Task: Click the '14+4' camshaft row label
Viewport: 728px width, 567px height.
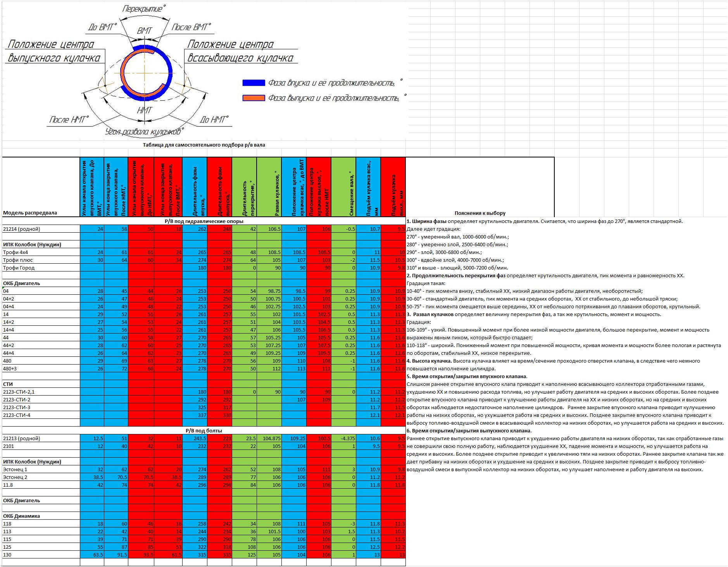Action: (x=41, y=330)
